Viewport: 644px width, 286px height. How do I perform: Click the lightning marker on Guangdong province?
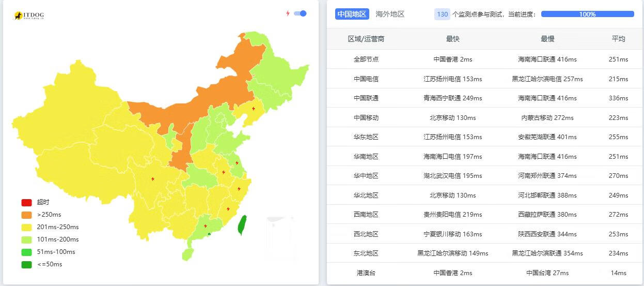pos(206,226)
